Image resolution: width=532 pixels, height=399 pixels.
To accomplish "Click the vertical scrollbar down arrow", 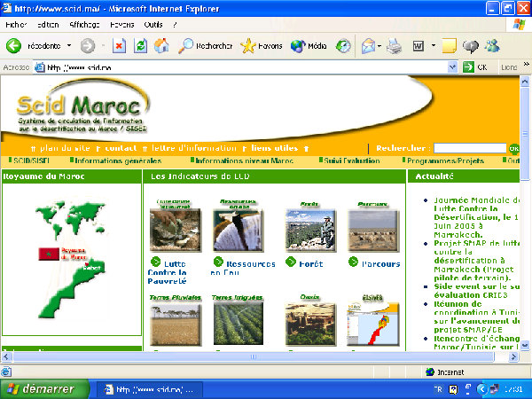I will [x=525, y=346].
